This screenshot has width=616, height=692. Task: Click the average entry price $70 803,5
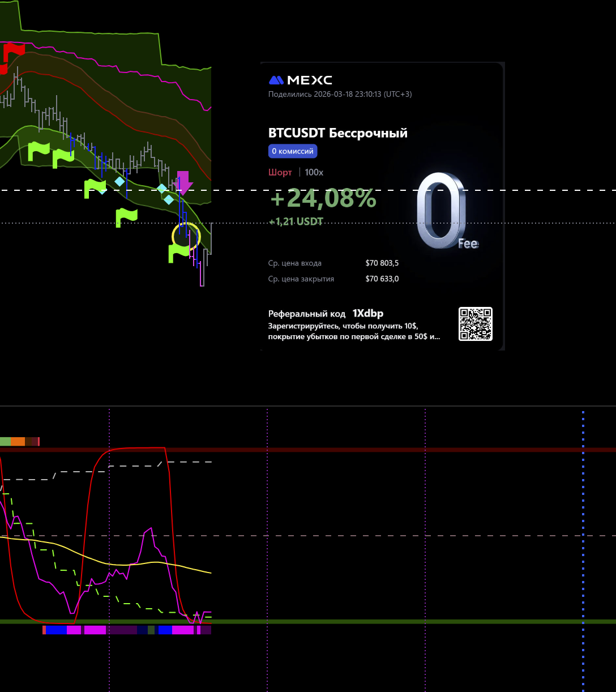pos(382,263)
